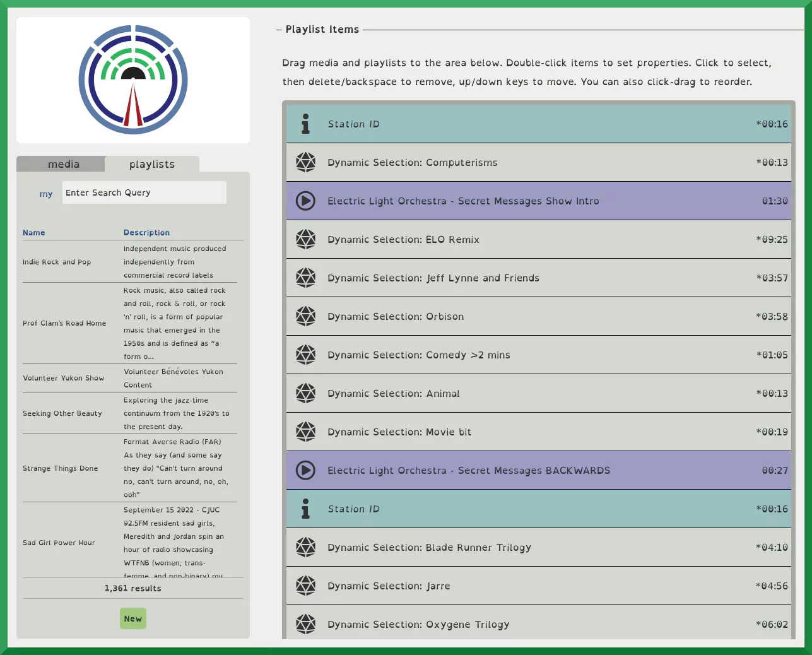This screenshot has width=812, height=655.
Task: Sort by the Description column header
Action: coord(146,233)
